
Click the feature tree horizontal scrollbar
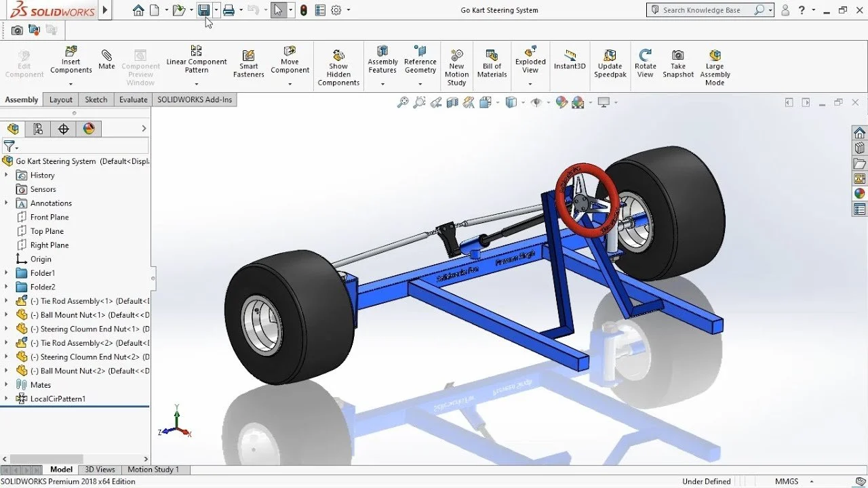(46, 459)
